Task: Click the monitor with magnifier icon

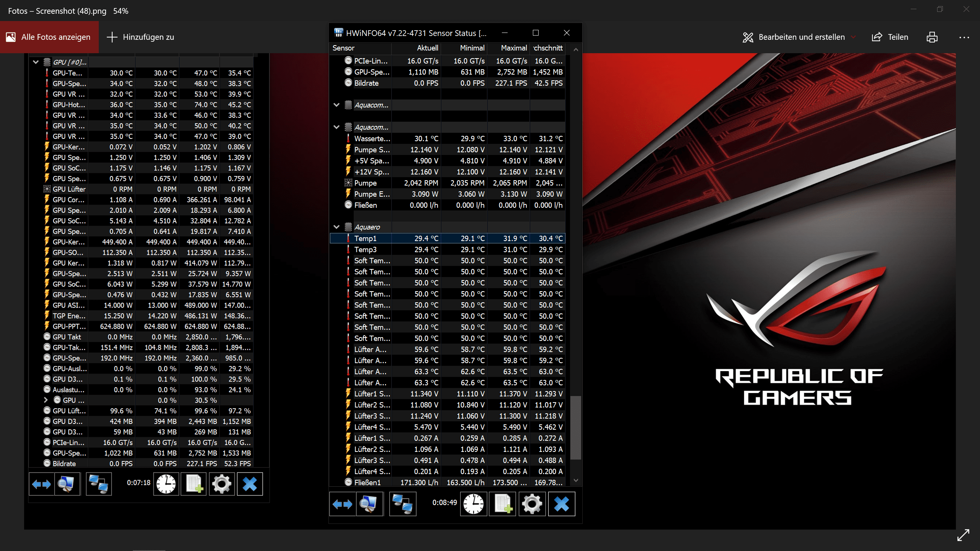Action: 369,504
